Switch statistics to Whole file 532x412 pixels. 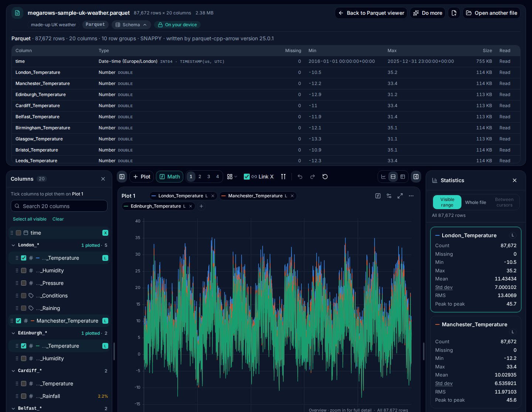coord(475,202)
